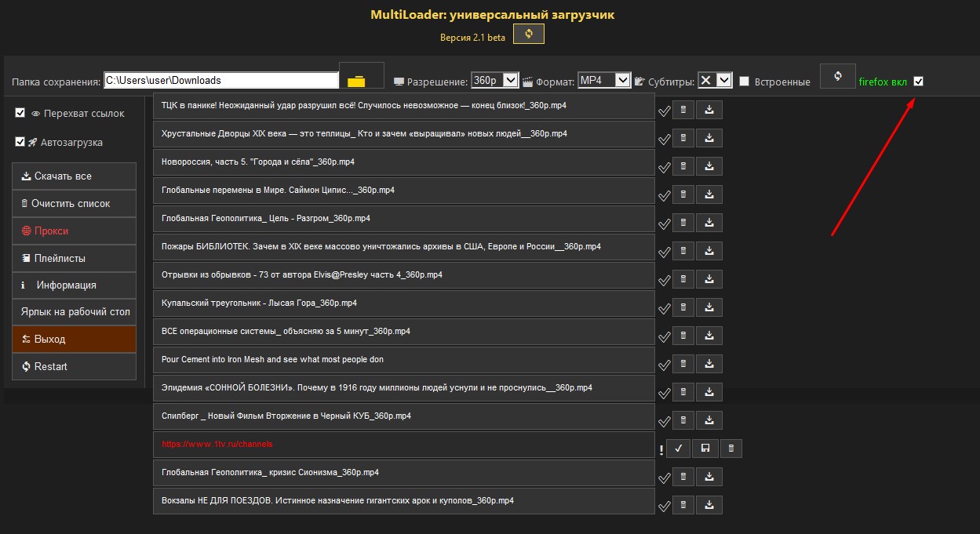
Task: Click Ярлык на рабочий стол
Action: click(75, 312)
